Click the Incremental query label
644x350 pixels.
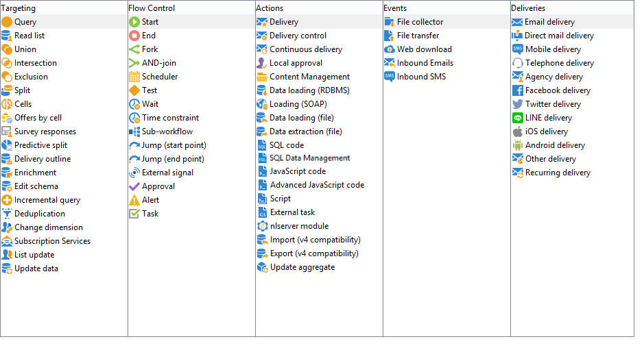point(47,200)
